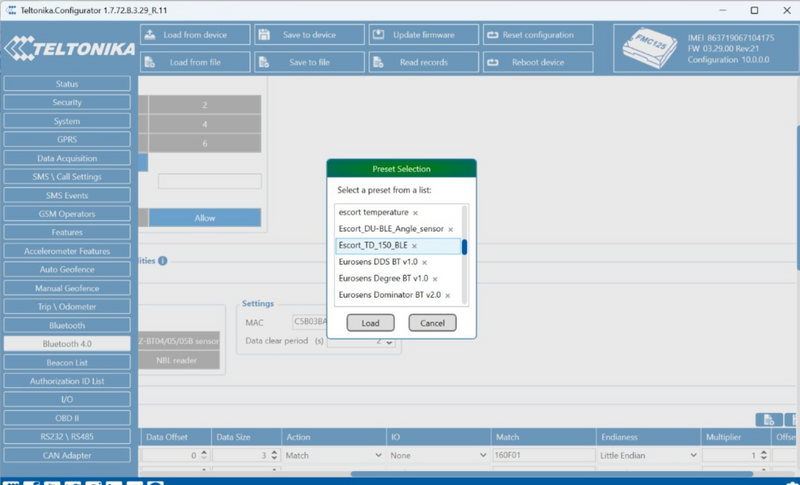Open the SMS Events section

[x=67, y=195]
